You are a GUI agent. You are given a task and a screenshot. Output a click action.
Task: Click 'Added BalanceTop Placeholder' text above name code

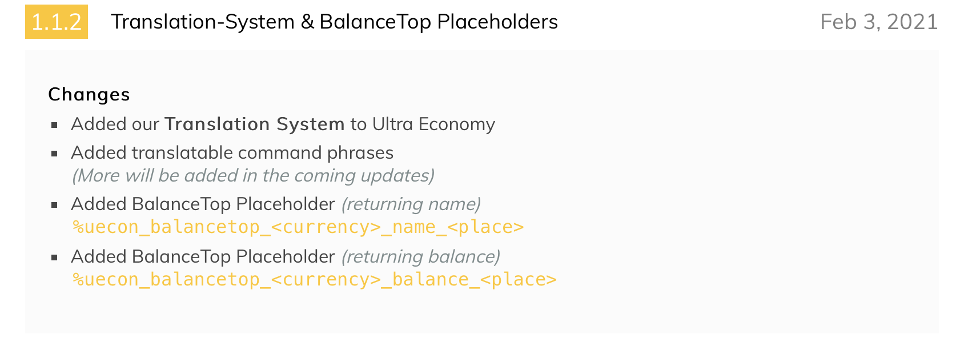(x=203, y=204)
